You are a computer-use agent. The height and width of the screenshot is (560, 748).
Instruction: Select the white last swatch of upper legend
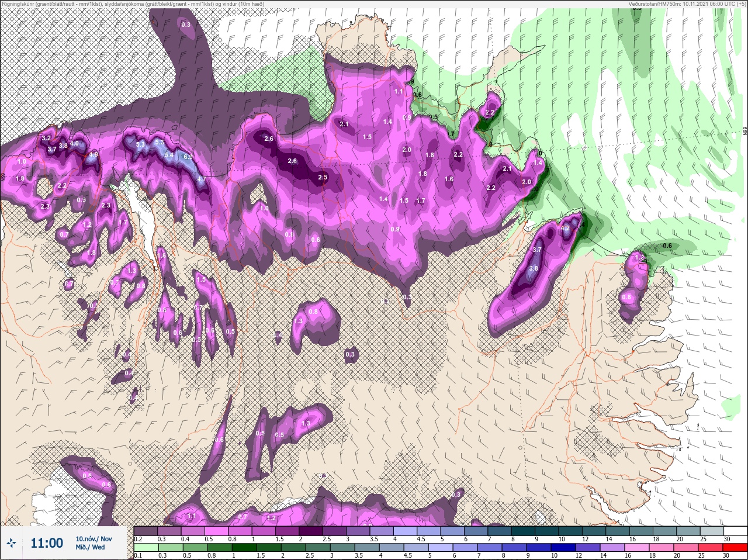coord(735,531)
